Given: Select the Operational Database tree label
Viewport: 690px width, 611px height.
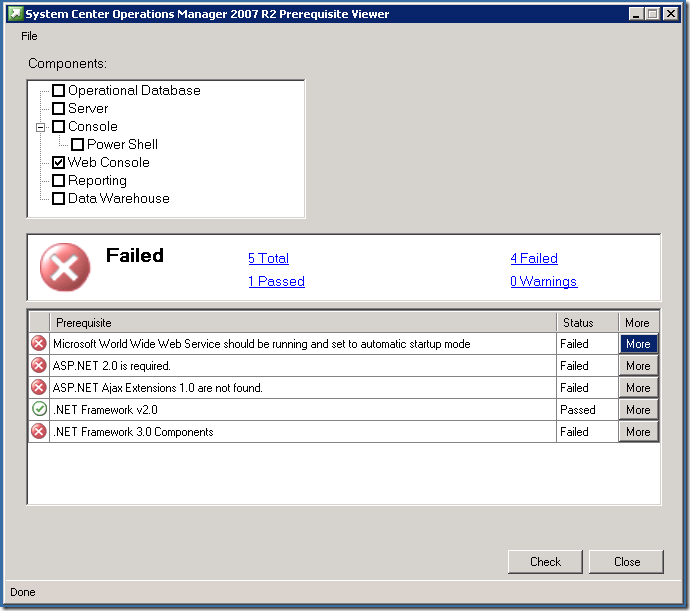Looking at the screenshot, I should point(134,90).
